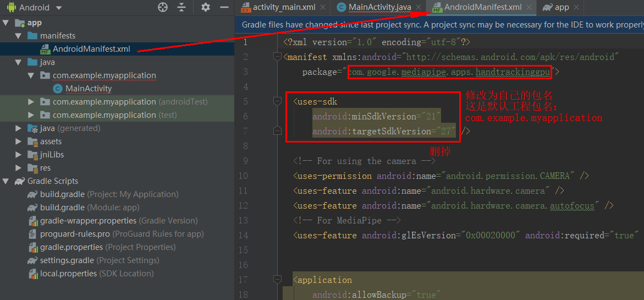
Task: Close the activity_main.xml tab
Action: pos(323,7)
